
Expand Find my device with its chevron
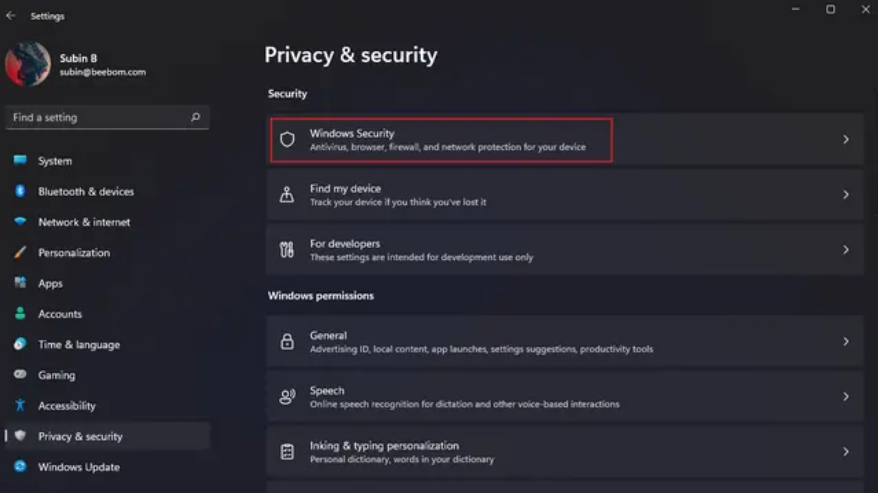pyautogui.click(x=846, y=194)
